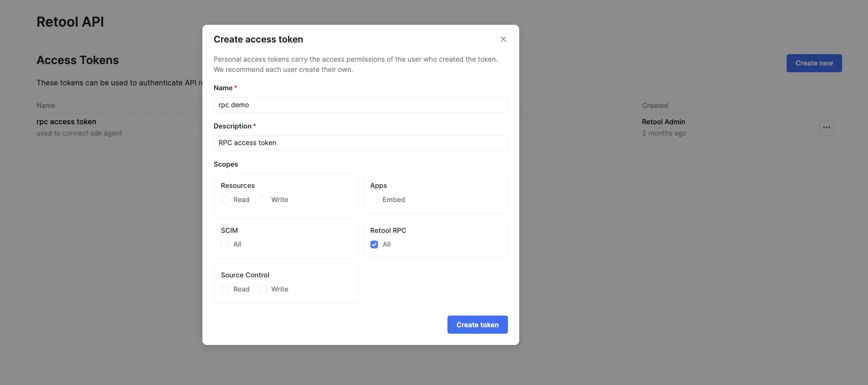Click the Scopes section label
Viewport: 868px width, 385px height.
coord(226,165)
